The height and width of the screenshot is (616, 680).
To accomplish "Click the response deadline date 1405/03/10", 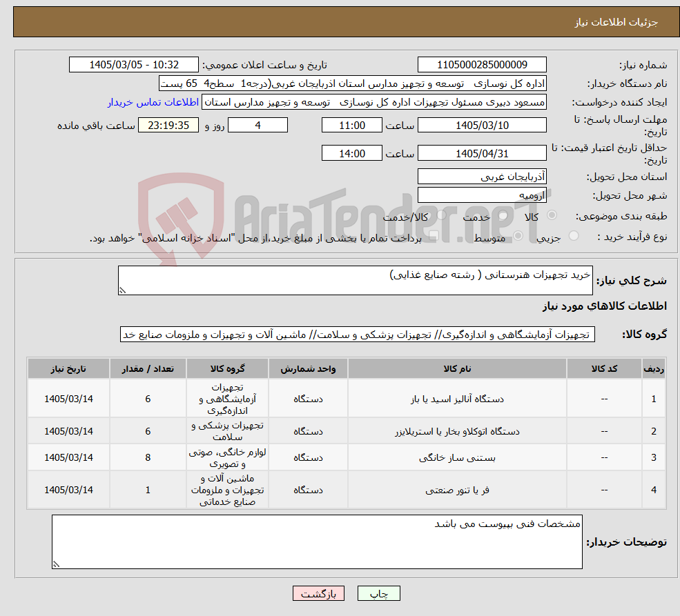I will tap(482, 125).
